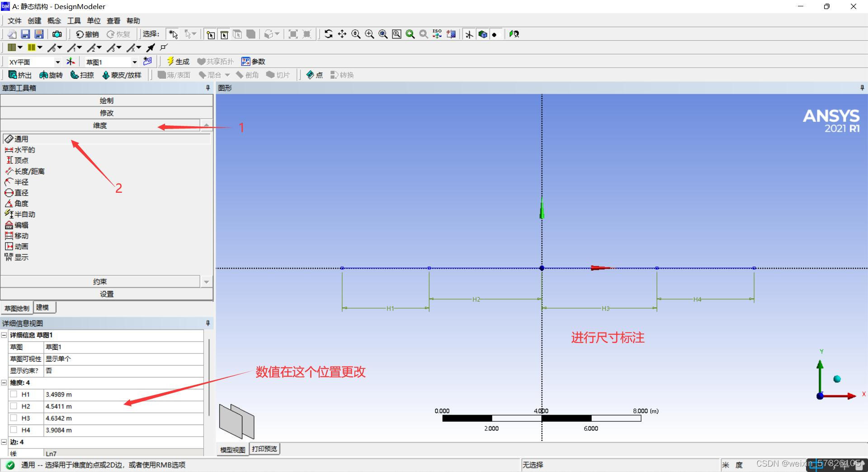The image size is (868, 472).
Task: Tick the H2 dimension checkbox
Action: point(14,406)
